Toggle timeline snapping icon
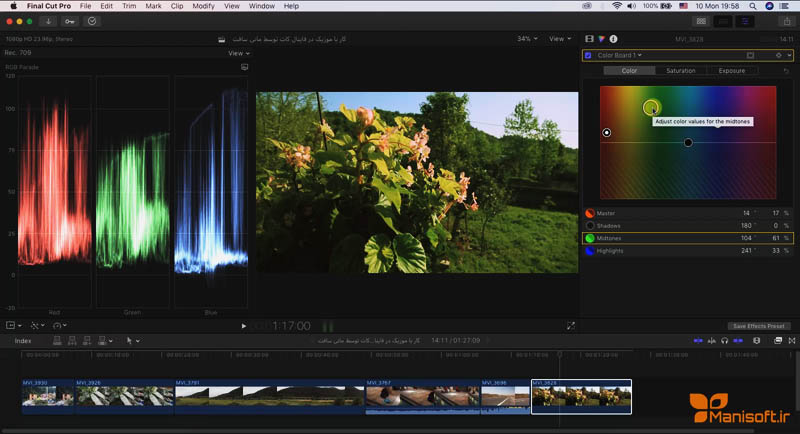 [x=738, y=341]
